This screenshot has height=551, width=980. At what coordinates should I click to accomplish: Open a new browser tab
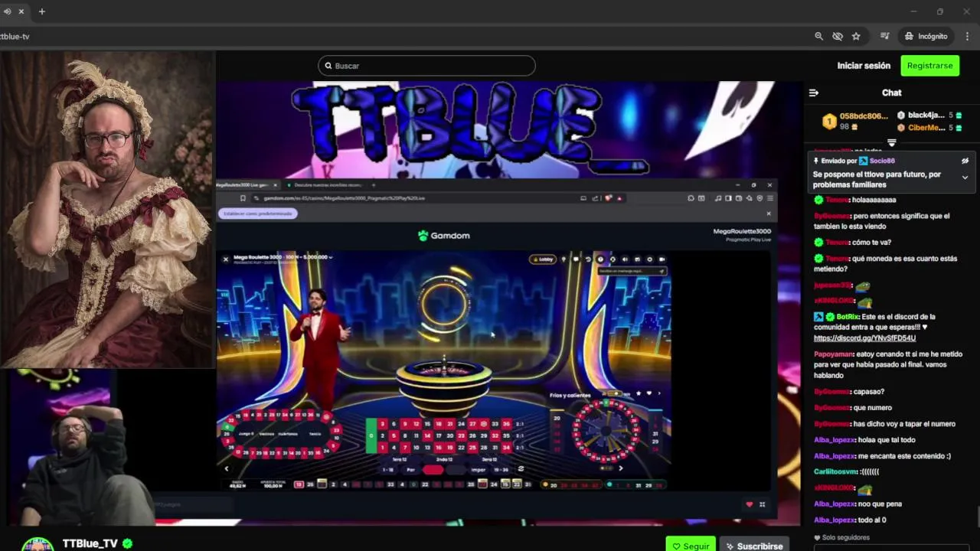(x=41, y=11)
